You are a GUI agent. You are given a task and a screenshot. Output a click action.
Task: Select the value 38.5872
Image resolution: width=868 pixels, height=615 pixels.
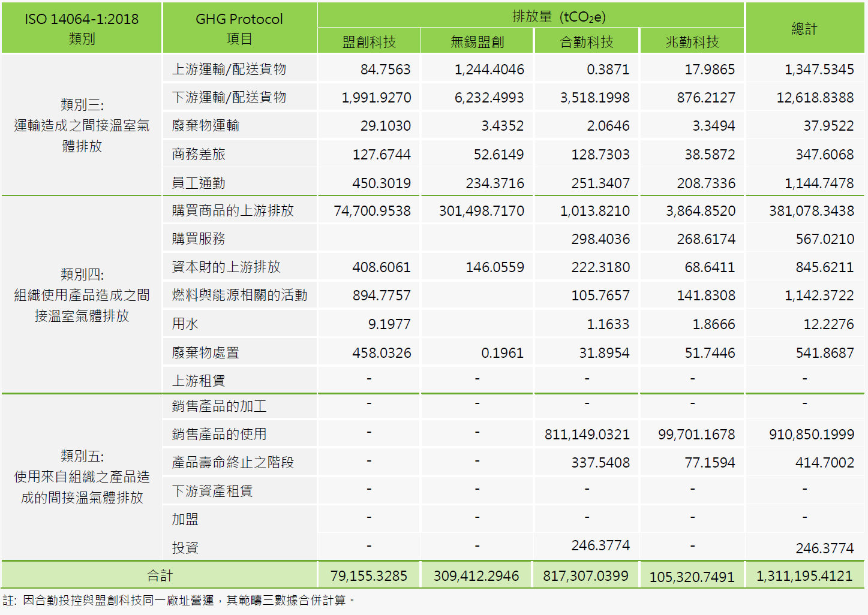(x=710, y=155)
